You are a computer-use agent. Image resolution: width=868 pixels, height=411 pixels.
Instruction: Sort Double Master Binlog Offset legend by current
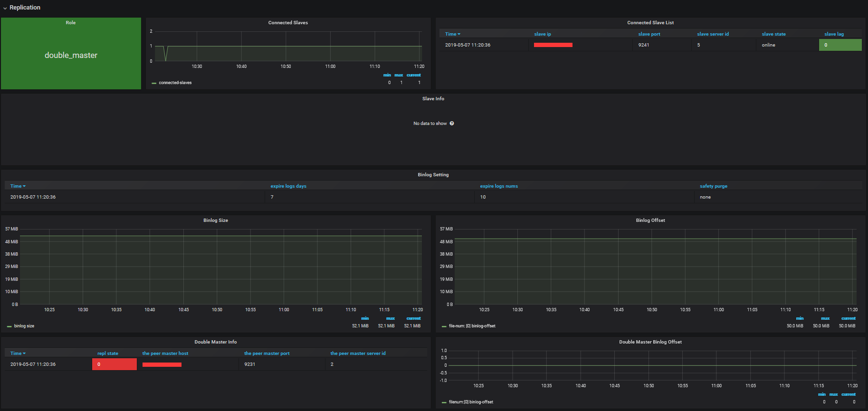849,394
